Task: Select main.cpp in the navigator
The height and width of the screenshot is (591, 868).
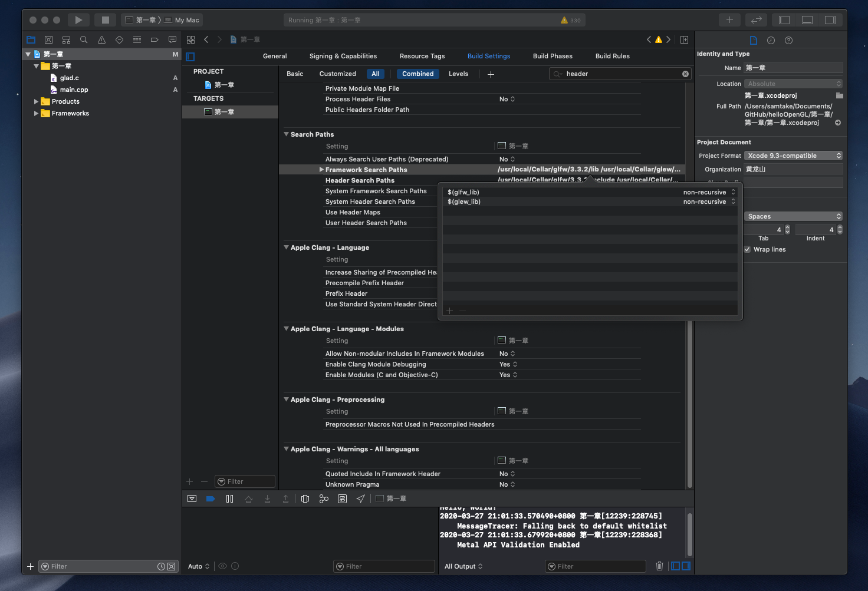Action: [x=74, y=90]
